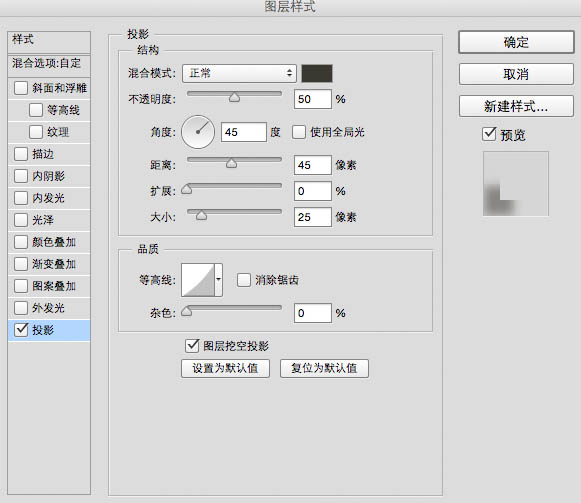Enable the 斜面和浮雕 style checkbox
Image resolution: width=581 pixels, height=503 pixels.
[x=21, y=88]
